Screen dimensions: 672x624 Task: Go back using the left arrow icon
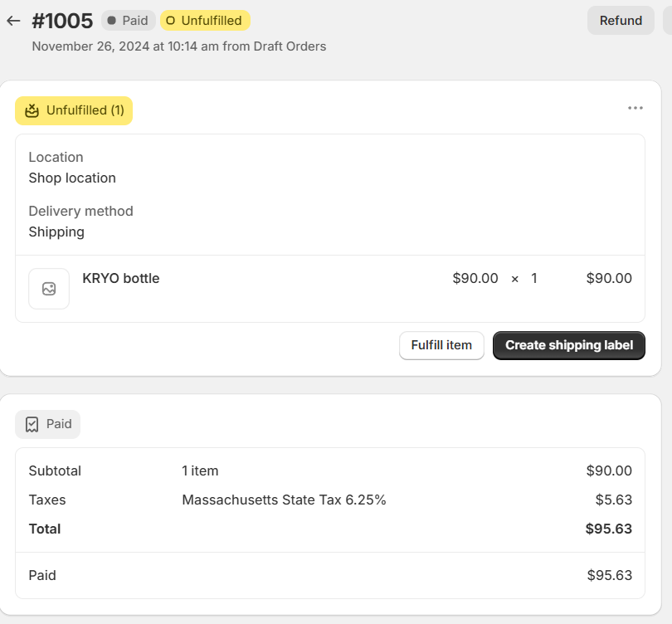(x=13, y=21)
